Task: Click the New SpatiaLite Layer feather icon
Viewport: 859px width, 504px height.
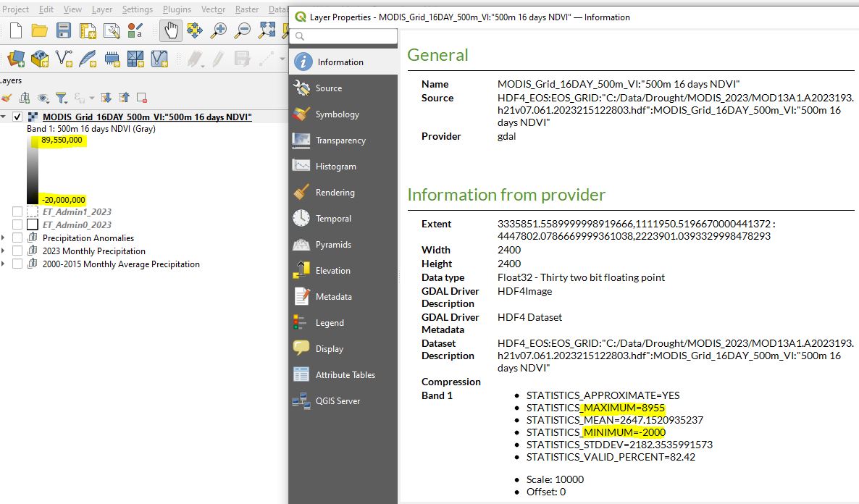Action: tap(88, 59)
